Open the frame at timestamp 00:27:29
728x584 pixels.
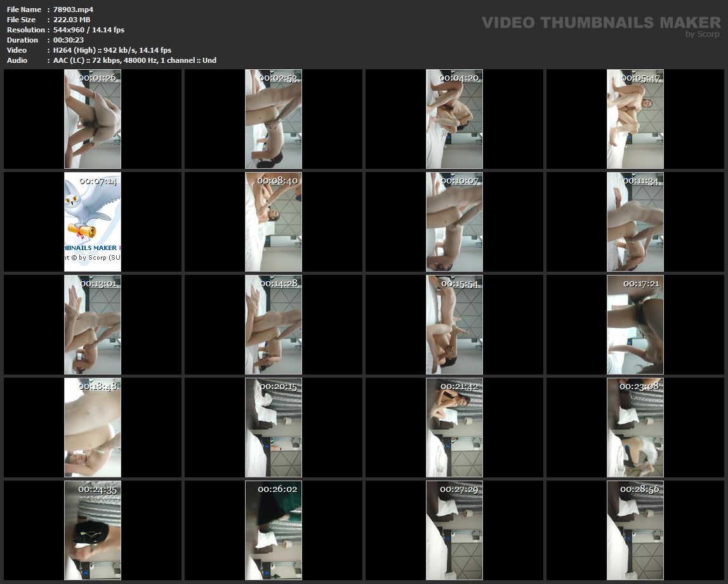454,530
